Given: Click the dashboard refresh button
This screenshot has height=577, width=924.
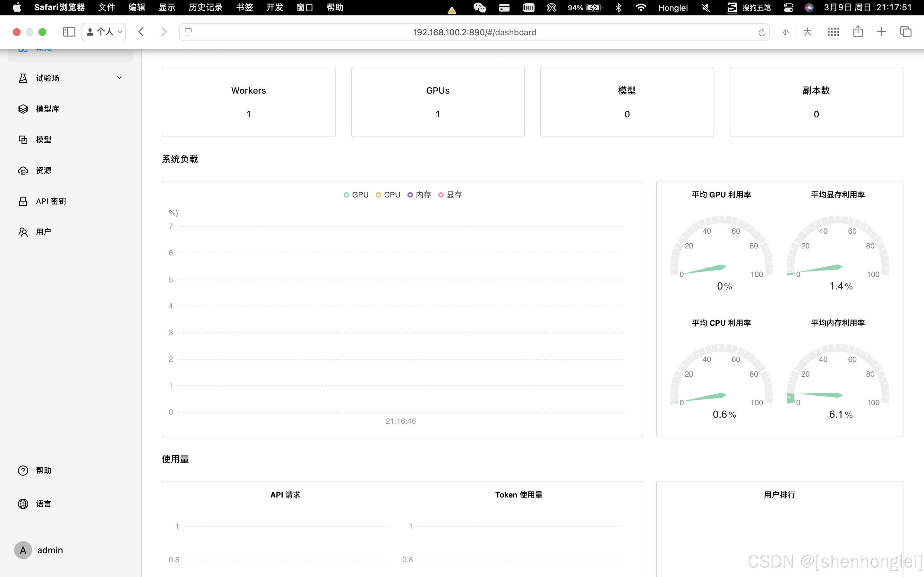Looking at the screenshot, I should pos(762,32).
